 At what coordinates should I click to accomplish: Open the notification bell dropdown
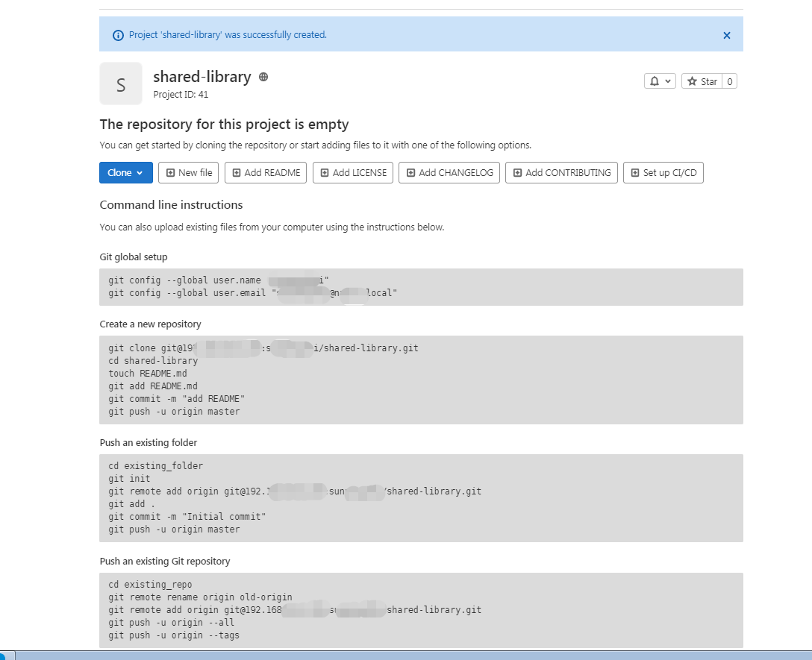660,81
